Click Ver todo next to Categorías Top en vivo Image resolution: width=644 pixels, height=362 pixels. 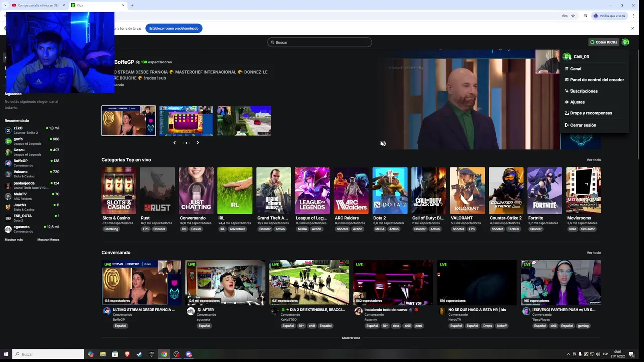(594, 160)
